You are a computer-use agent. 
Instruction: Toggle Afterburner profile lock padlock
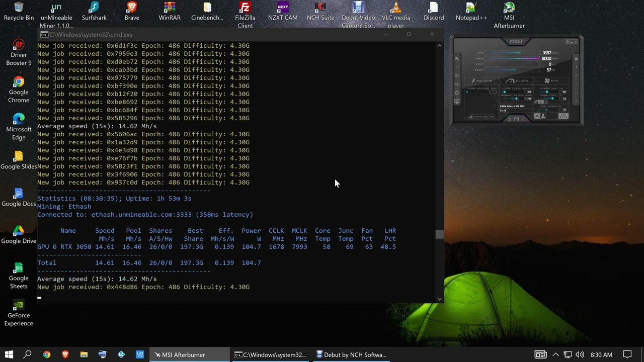point(576,58)
